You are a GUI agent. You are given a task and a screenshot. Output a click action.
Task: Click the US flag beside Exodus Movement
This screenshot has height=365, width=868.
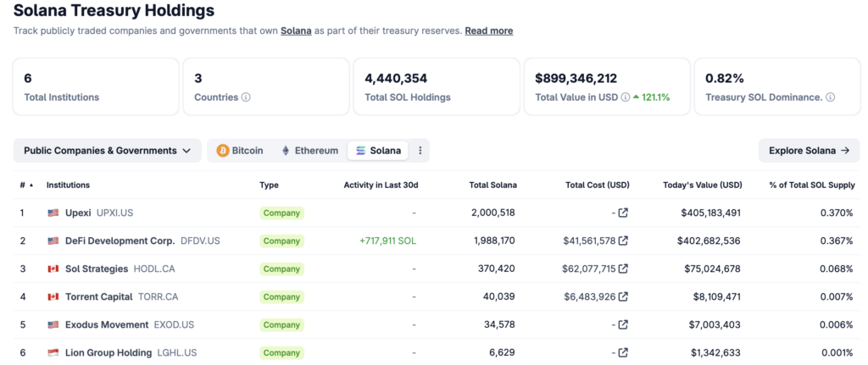[53, 324]
